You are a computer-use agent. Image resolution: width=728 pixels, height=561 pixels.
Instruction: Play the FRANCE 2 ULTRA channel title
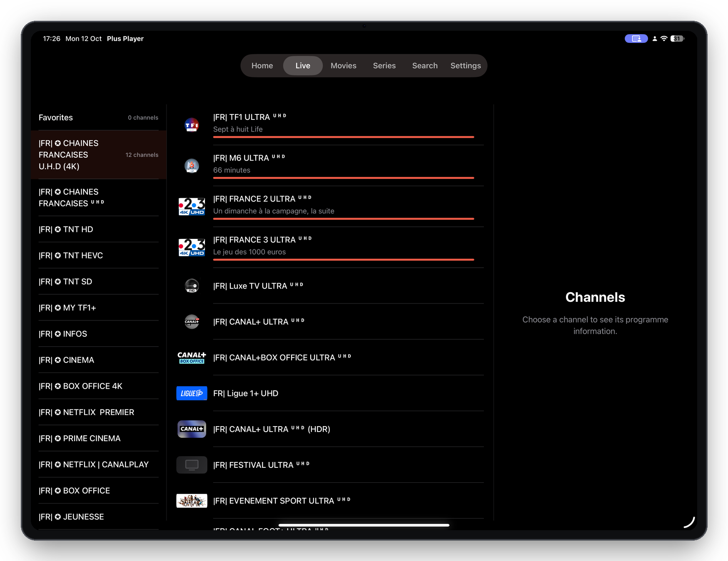click(x=262, y=199)
